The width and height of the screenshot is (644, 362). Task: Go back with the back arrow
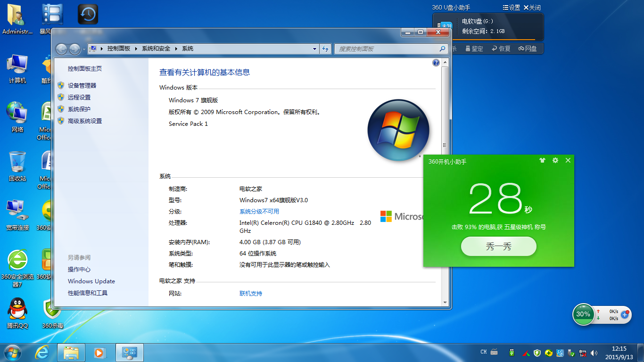61,49
